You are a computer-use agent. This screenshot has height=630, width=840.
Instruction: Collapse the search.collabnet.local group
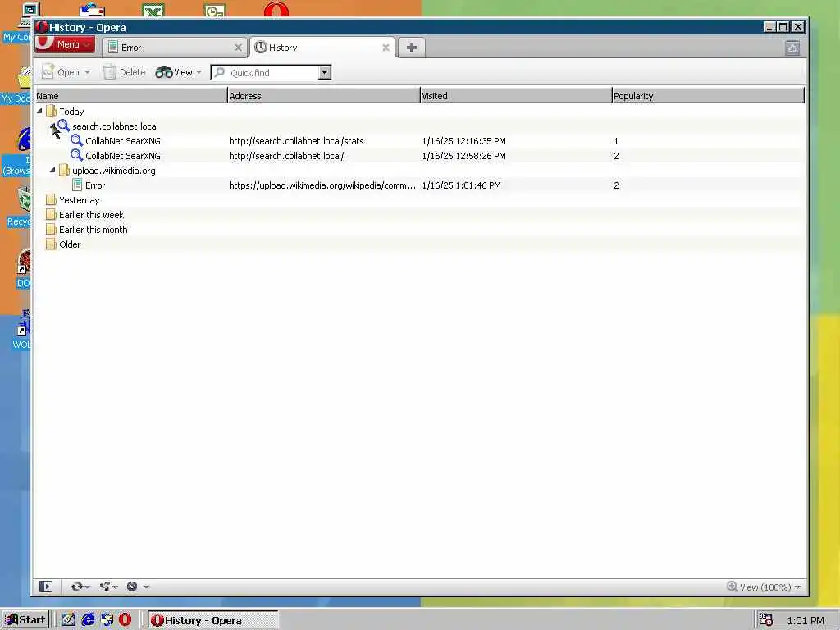pyautogui.click(x=53, y=126)
